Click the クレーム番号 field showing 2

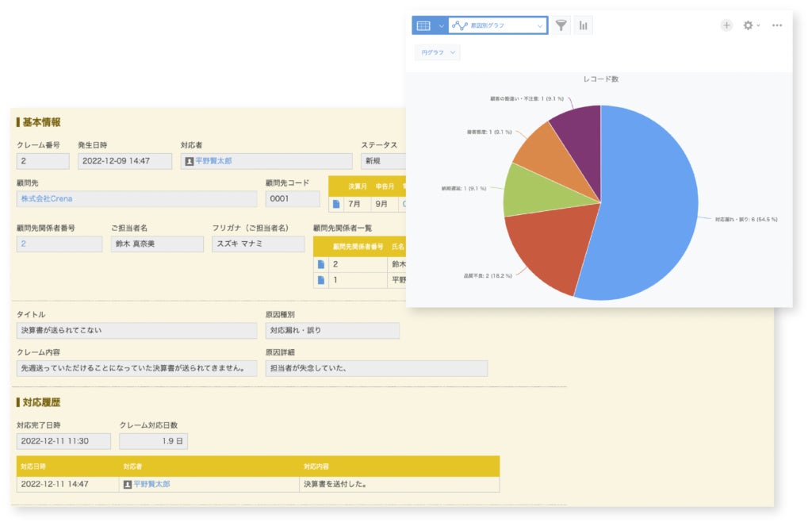pyautogui.click(x=43, y=161)
